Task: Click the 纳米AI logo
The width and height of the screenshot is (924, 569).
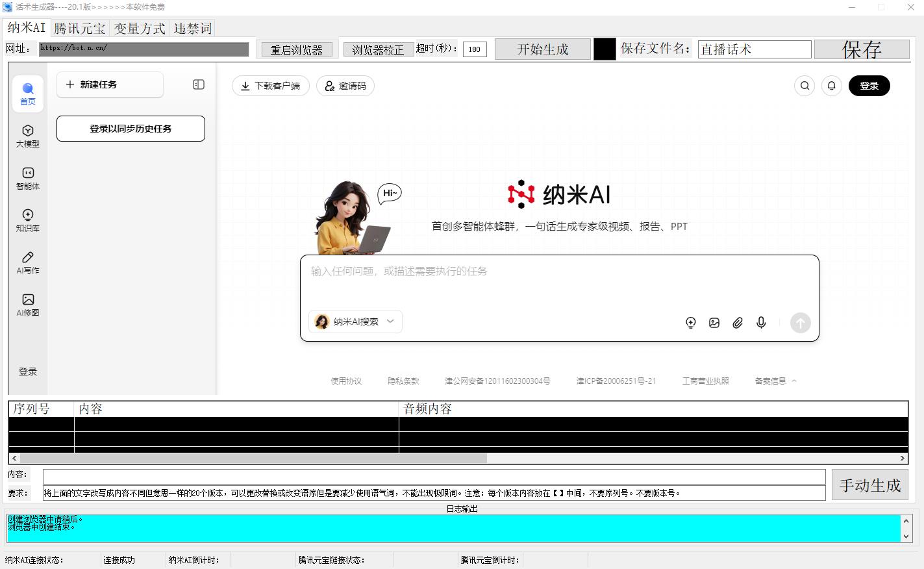Action: tap(559, 194)
